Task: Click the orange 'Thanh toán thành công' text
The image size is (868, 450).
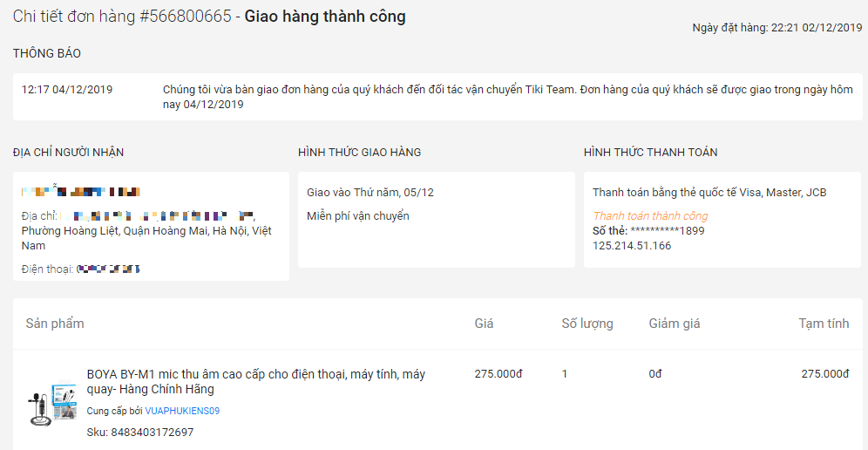Action: tap(650, 216)
